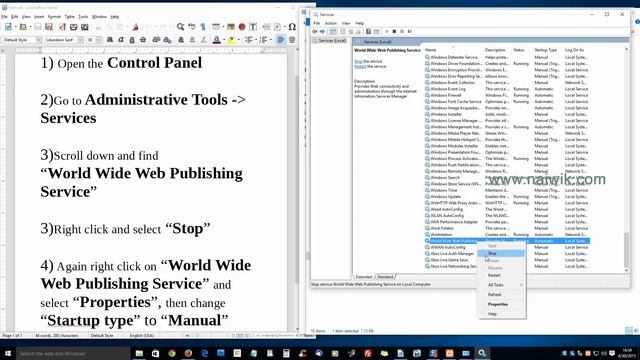Open Services Action menu
This screenshot has width=640, height=360.
click(x=331, y=23)
